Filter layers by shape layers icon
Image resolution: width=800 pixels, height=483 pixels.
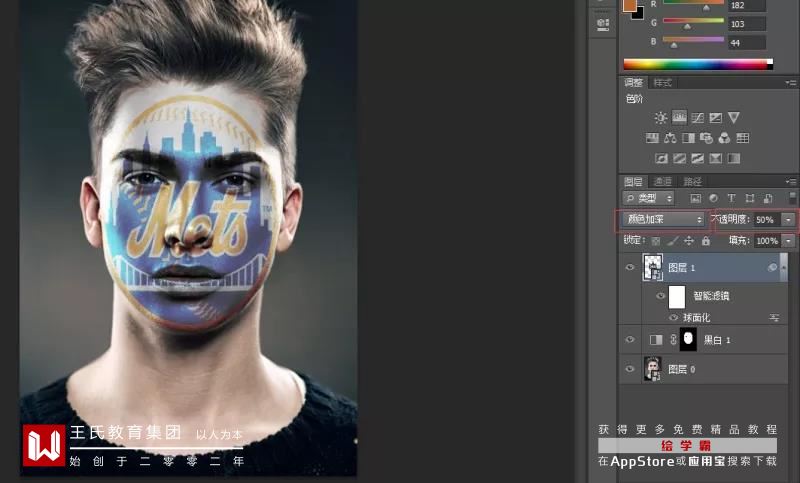point(749,198)
